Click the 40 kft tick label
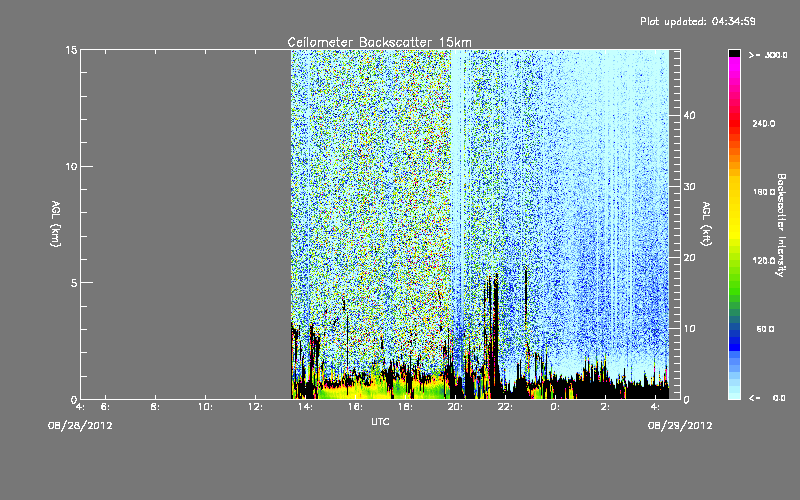 689,115
